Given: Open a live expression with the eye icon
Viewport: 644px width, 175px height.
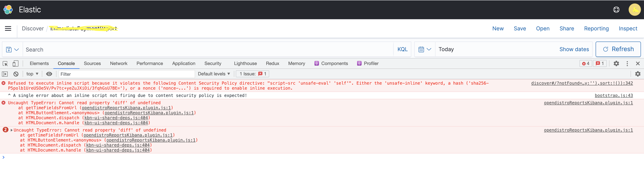Looking at the screenshot, I should pos(49,74).
